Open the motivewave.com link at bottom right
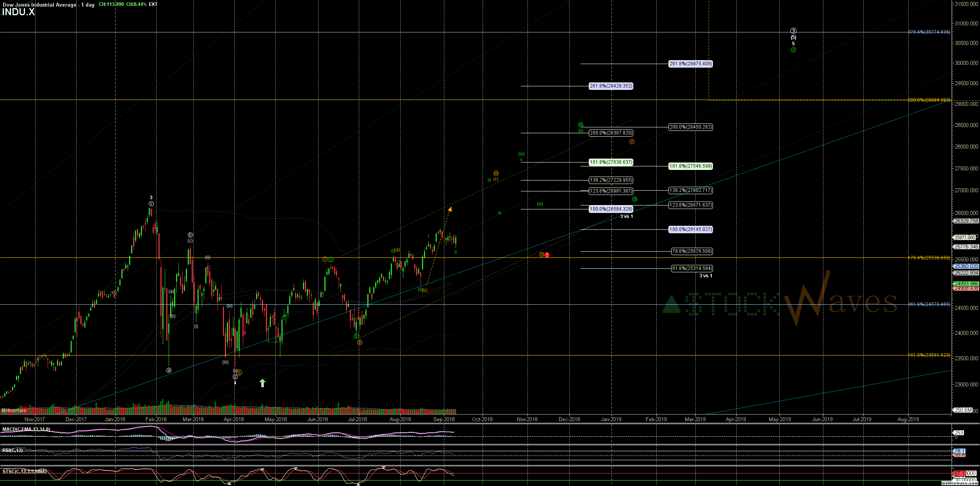The image size is (980, 486). (960, 483)
